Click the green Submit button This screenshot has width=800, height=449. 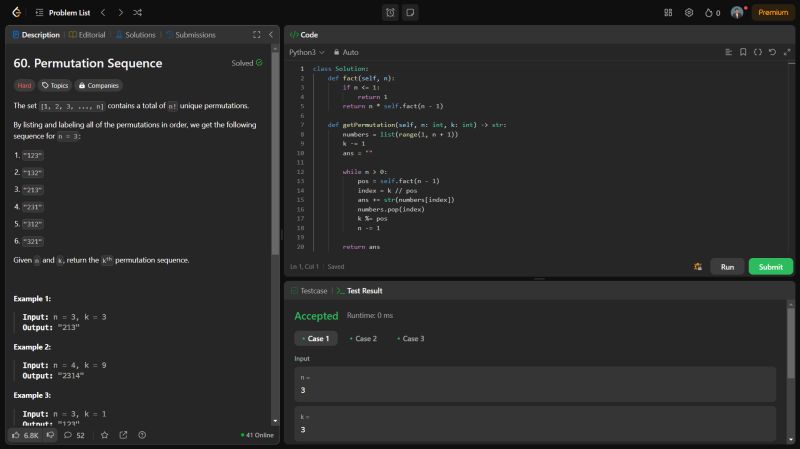tap(770, 267)
